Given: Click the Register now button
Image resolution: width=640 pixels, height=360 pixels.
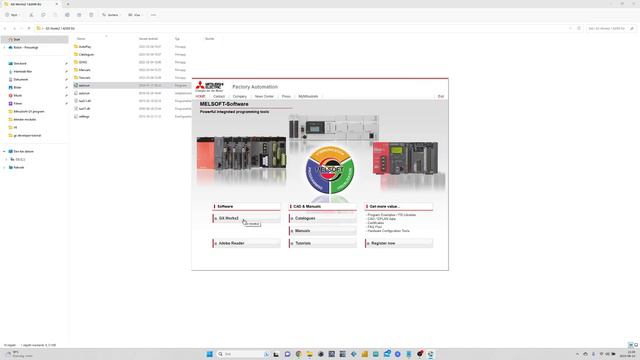Looking at the screenshot, I should coord(399,243).
